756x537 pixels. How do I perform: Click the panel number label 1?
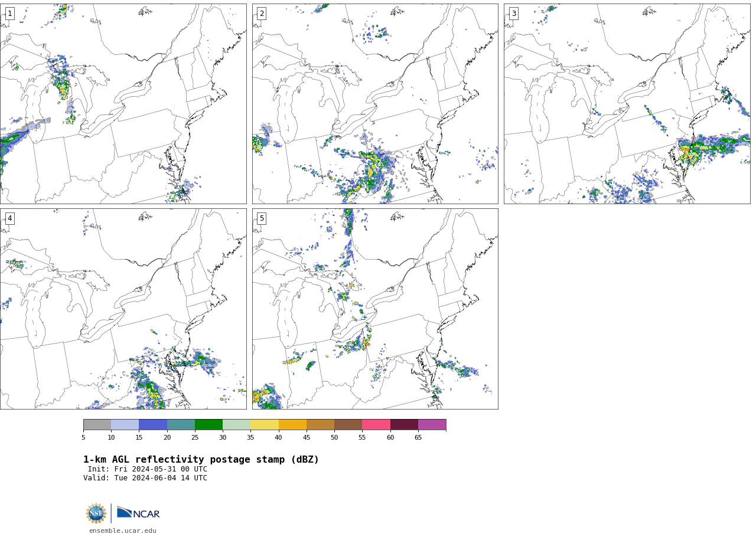click(x=9, y=14)
